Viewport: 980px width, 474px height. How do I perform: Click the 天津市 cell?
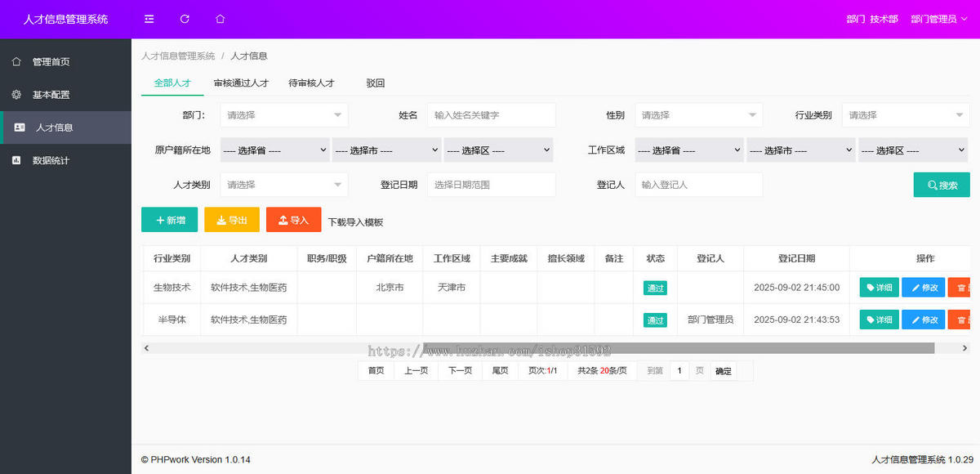click(x=452, y=288)
